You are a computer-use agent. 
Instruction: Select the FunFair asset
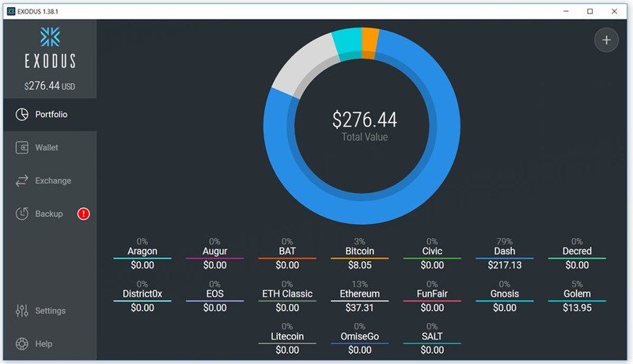[x=432, y=296]
